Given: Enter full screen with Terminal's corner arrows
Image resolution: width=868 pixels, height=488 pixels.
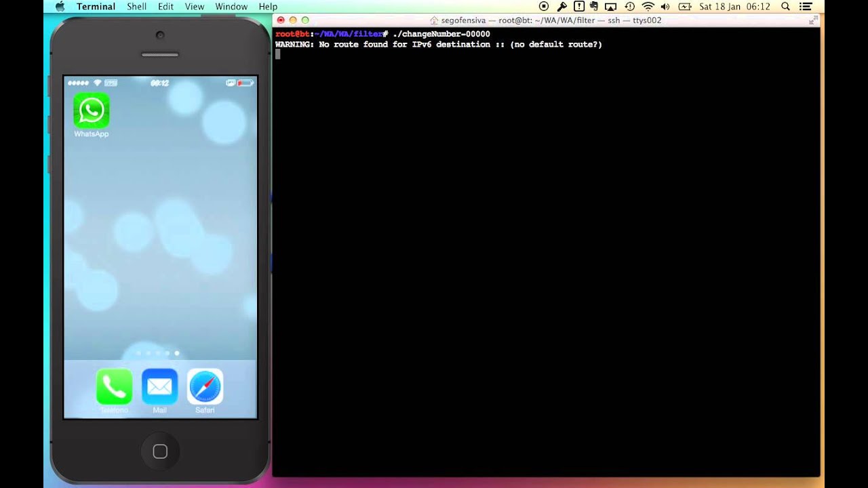Looking at the screenshot, I should [813, 20].
